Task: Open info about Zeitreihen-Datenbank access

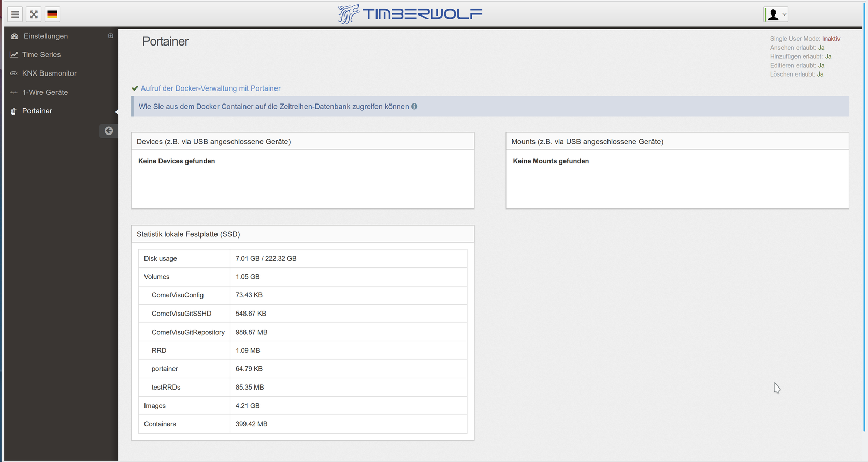Action: pos(274,107)
